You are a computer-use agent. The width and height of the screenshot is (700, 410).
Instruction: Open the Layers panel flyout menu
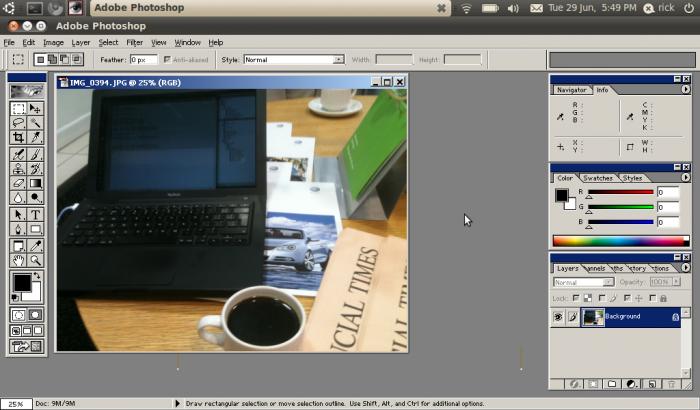point(686,268)
